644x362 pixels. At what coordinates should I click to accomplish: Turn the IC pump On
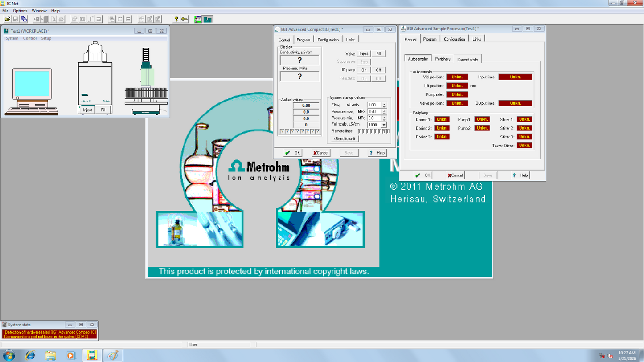pos(364,70)
